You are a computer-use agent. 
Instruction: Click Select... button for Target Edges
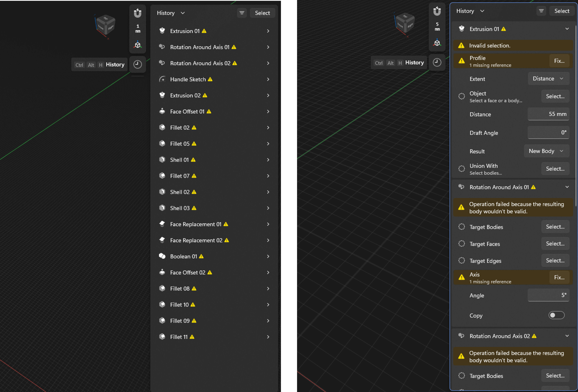click(x=555, y=260)
